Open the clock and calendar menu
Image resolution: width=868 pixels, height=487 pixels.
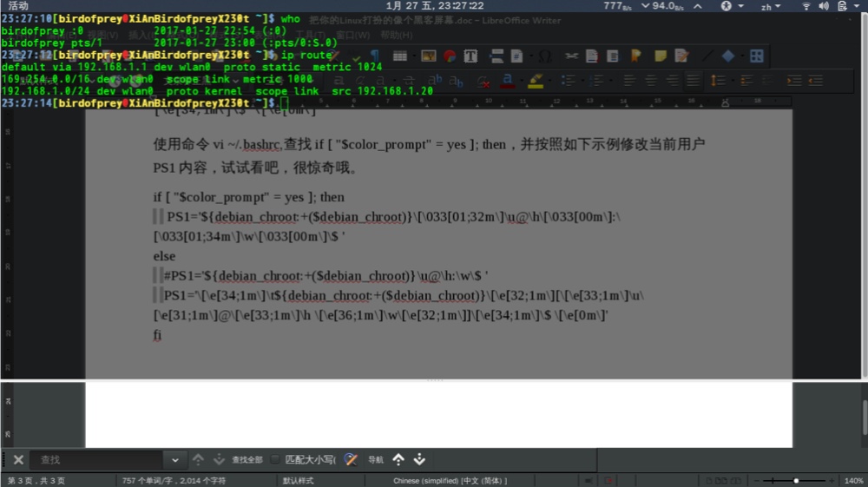[x=434, y=6]
